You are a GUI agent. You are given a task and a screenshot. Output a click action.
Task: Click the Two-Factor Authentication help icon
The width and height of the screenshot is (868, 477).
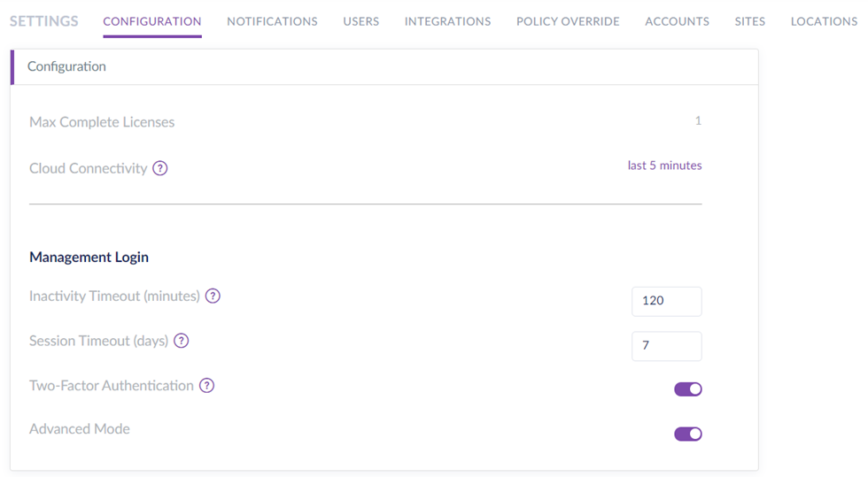click(x=206, y=386)
